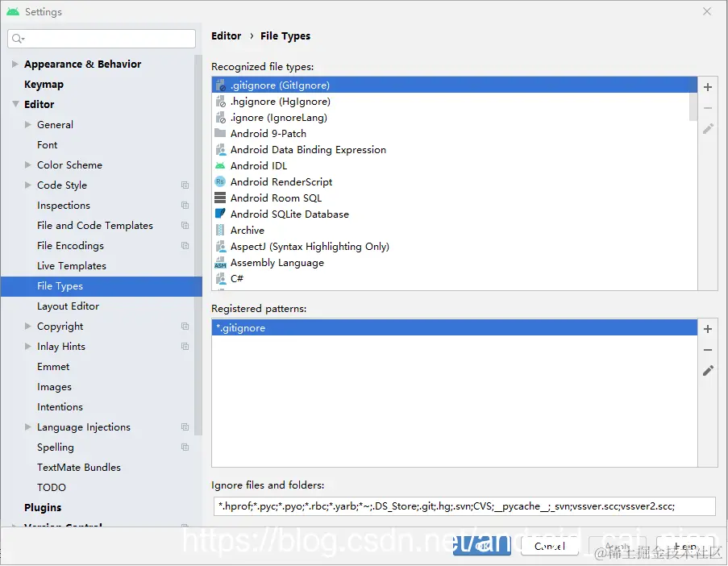
Task: Click the Cancel button
Action: pyautogui.click(x=550, y=546)
